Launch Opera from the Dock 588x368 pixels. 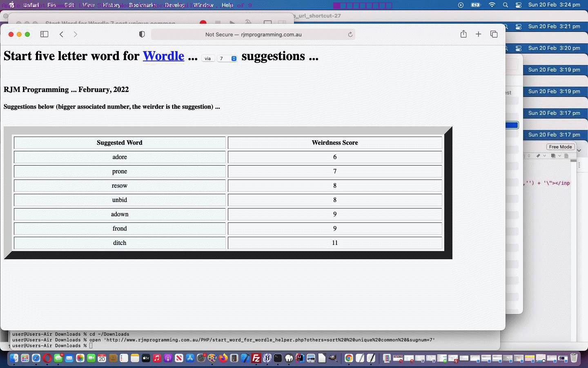click(x=47, y=358)
